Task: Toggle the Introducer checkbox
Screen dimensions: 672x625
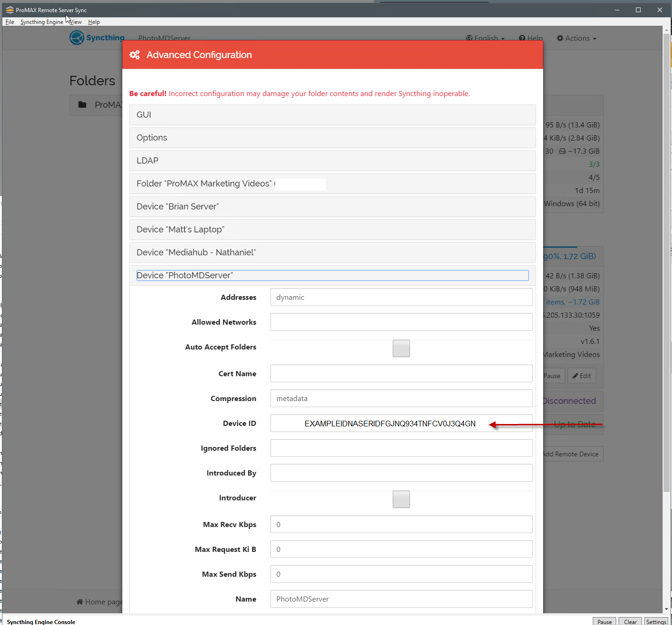Action: tap(401, 499)
